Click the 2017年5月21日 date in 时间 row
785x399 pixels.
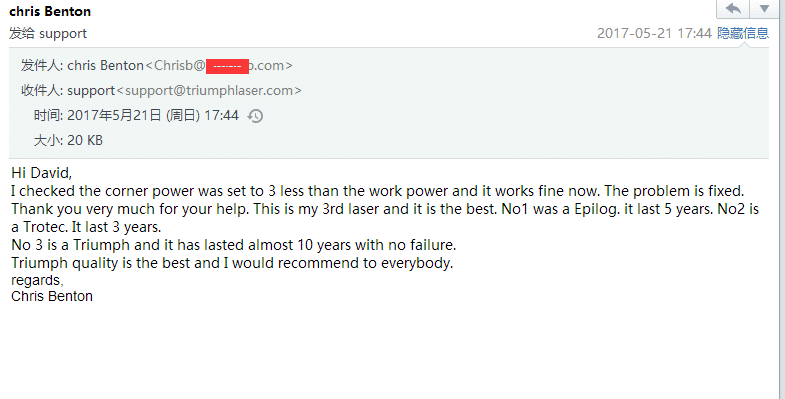[x=114, y=116]
